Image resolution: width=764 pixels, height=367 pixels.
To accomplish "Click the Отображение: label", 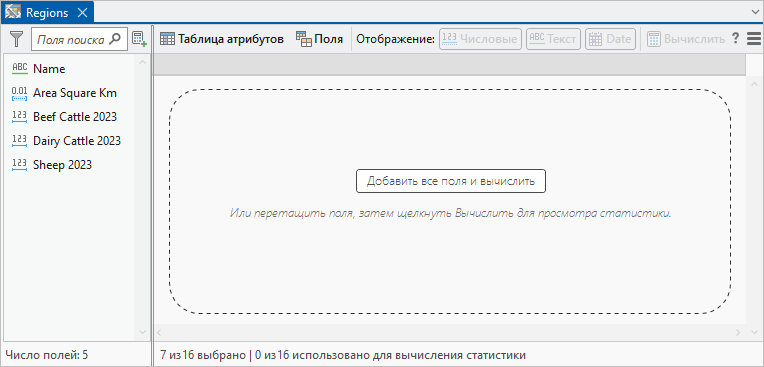I will (x=395, y=39).
